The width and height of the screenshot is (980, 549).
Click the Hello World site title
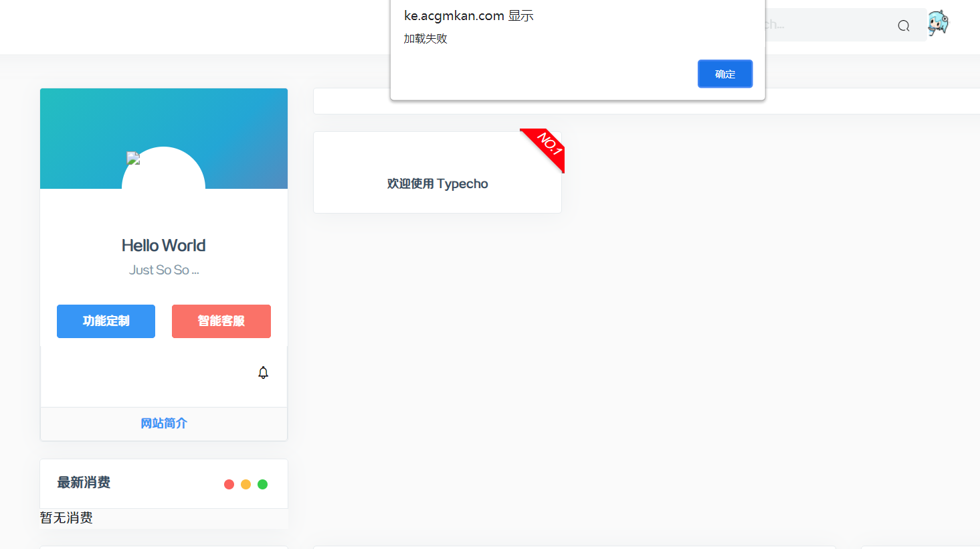[163, 245]
